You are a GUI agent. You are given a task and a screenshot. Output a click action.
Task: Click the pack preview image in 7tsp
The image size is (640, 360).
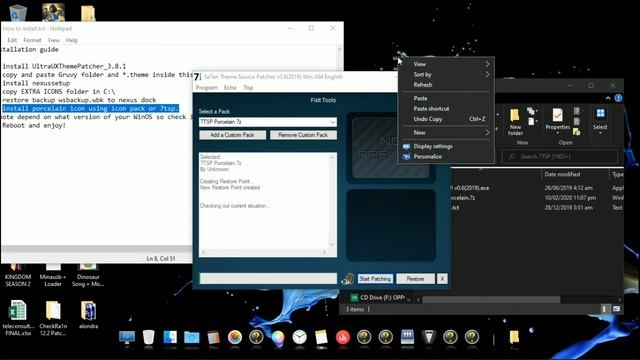[x=391, y=148]
